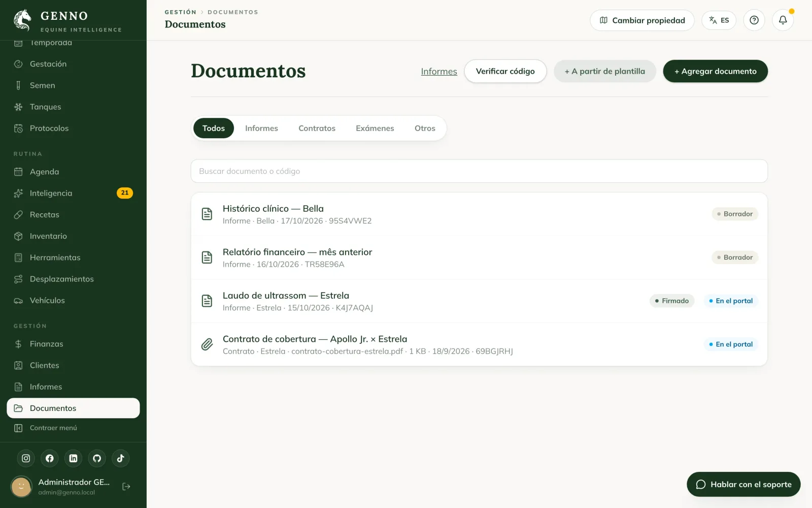The image size is (812, 508).
Task: Switch language with the ES selector
Action: 719,20
